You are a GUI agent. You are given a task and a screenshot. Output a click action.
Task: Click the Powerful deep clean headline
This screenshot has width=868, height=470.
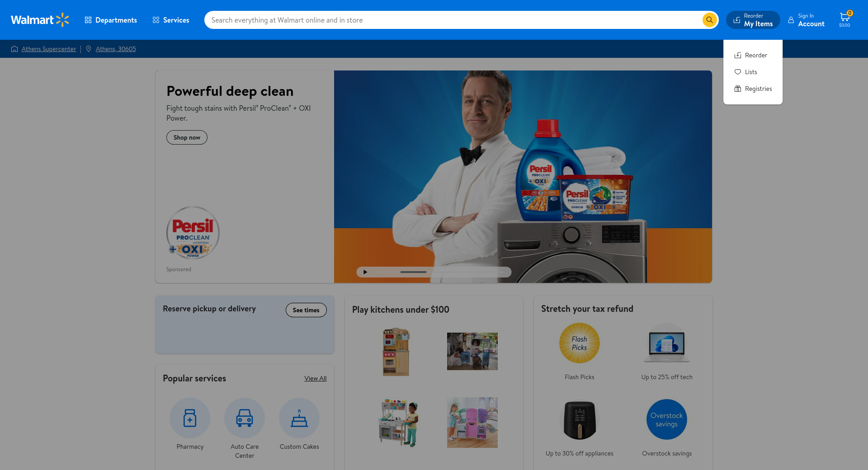pyautogui.click(x=230, y=91)
